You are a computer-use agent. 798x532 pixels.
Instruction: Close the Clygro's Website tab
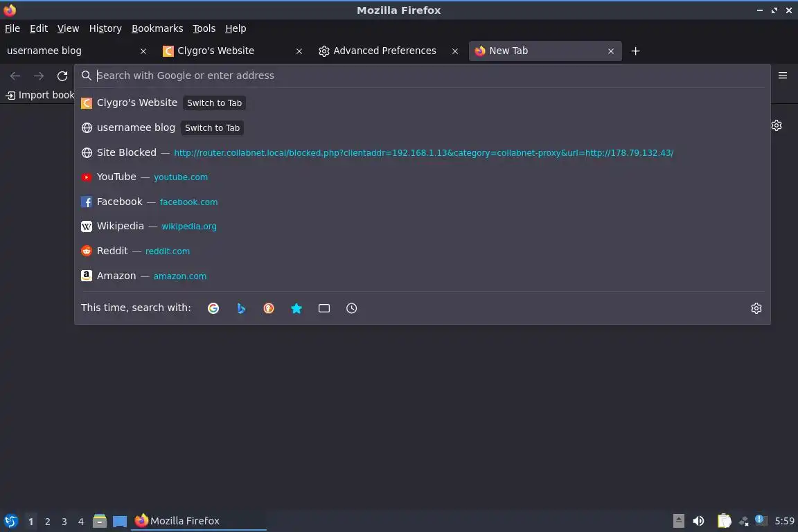point(299,51)
